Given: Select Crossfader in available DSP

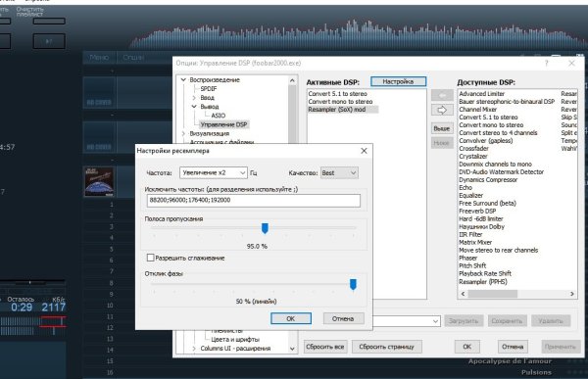Looking at the screenshot, I should coord(473,149).
